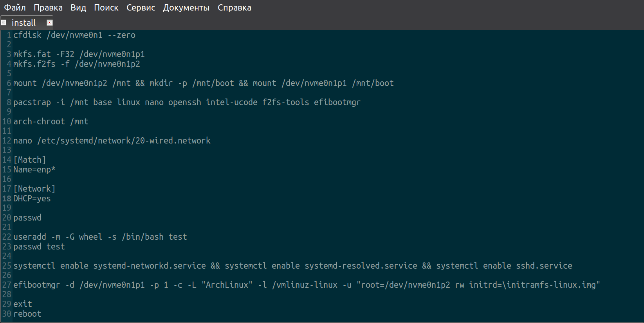Click the [Match] line
This screenshot has height=323, width=644.
[x=30, y=160]
